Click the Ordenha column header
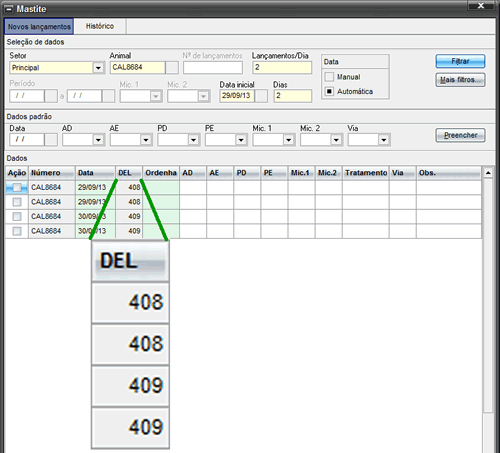The width and height of the screenshot is (500, 453). (161, 173)
